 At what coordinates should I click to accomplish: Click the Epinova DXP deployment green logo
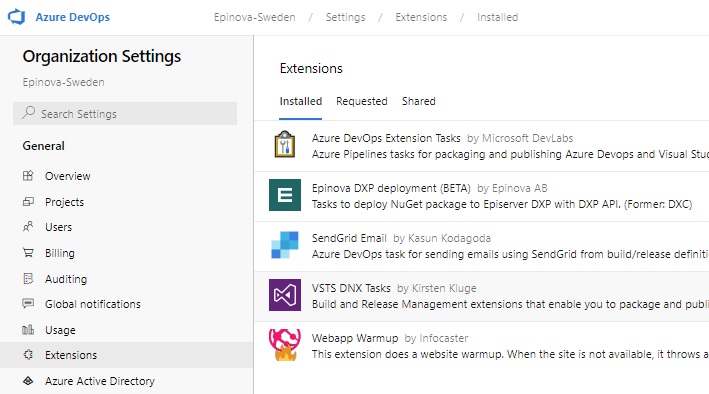(x=285, y=195)
